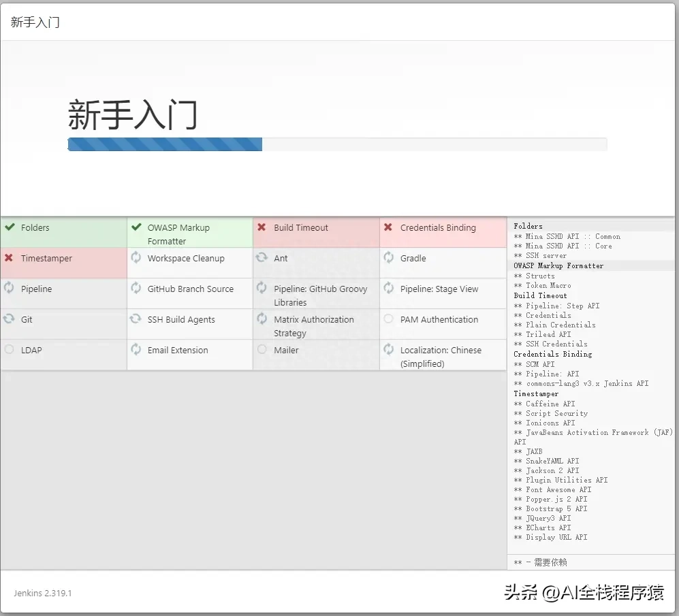Click the red X icon on Build Timeout

tap(262, 227)
